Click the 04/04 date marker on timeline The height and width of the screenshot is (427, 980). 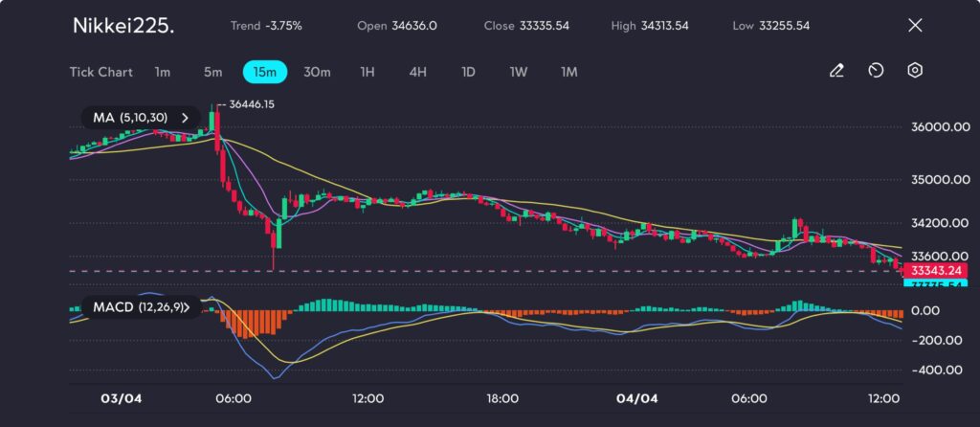pos(637,398)
